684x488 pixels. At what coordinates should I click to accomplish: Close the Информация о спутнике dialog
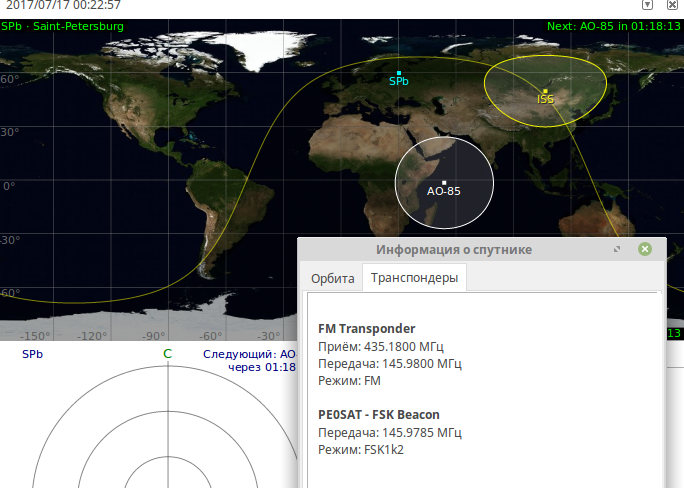click(x=645, y=249)
